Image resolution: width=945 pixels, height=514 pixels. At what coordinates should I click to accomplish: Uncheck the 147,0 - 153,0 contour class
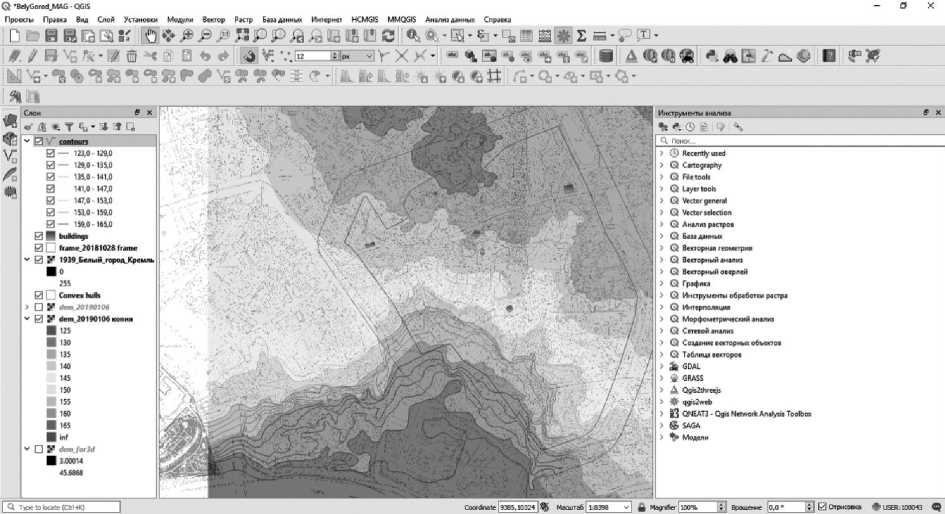51,200
